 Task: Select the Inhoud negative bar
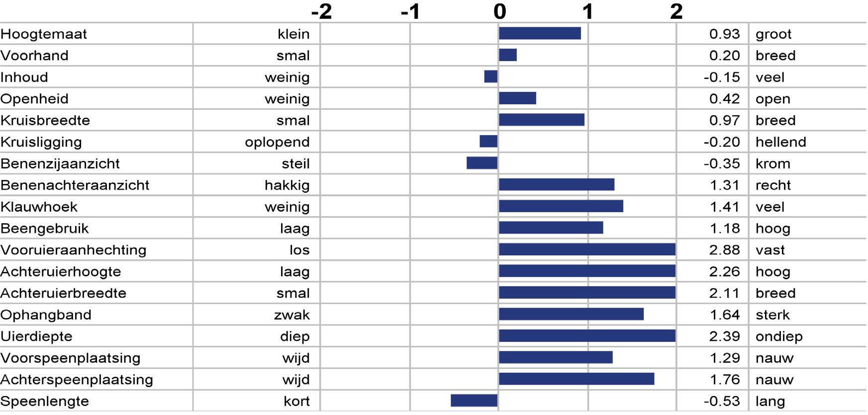[x=491, y=77]
